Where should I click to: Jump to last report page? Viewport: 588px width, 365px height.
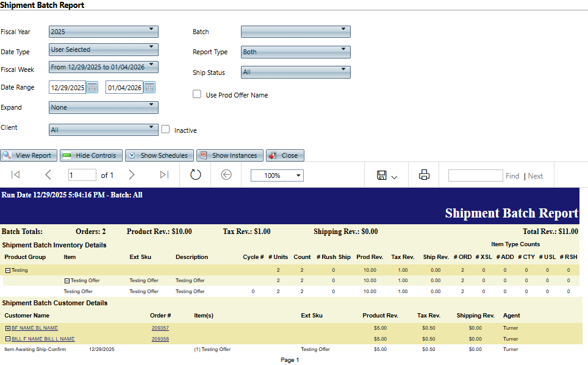click(164, 175)
